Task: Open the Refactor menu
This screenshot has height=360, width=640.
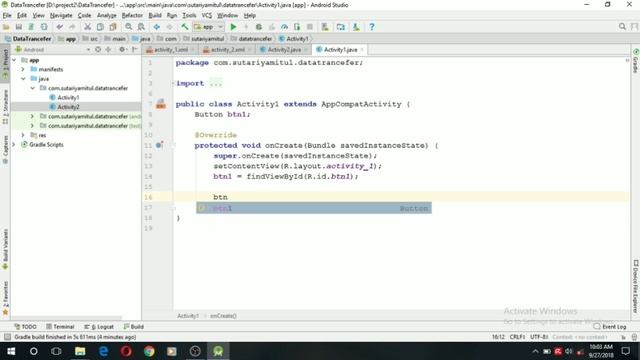Action: point(132,16)
